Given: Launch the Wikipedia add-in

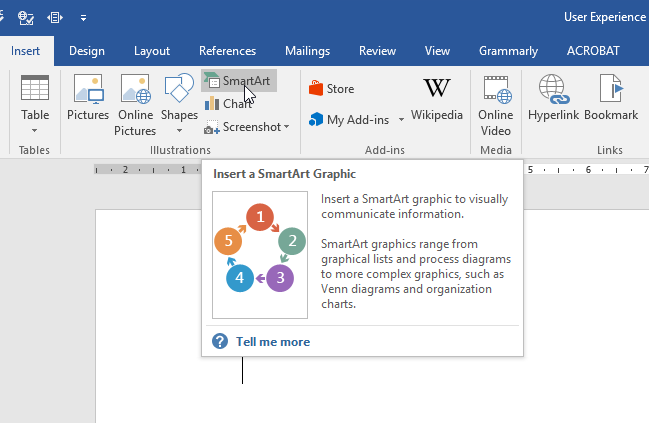Looking at the screenshot, I should click(437, 99).
